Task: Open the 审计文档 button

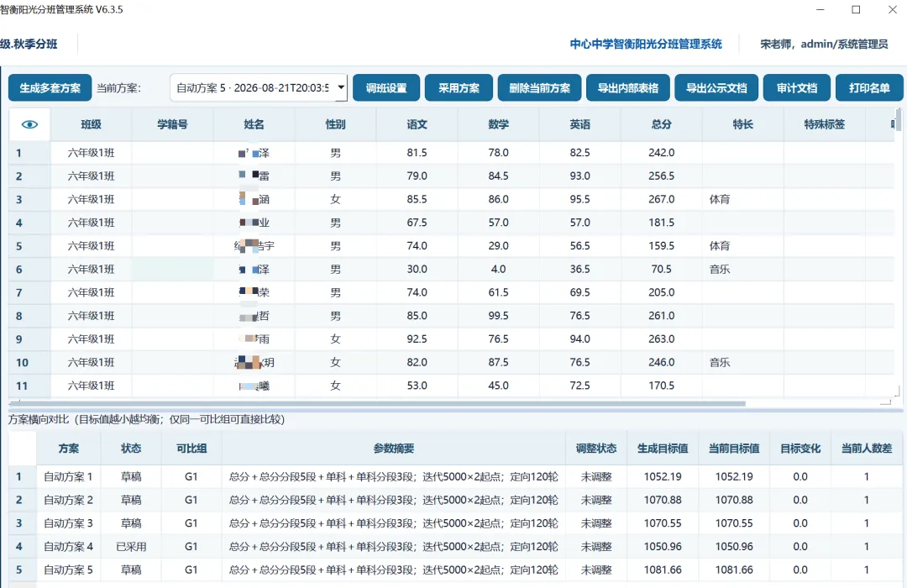Action: (796, 88)
